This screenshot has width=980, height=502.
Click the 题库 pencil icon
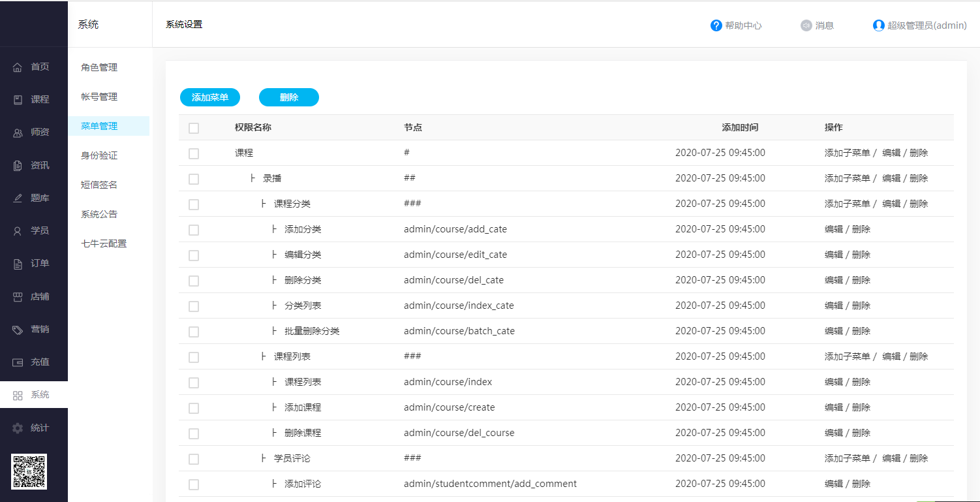(x=18, y=198)
